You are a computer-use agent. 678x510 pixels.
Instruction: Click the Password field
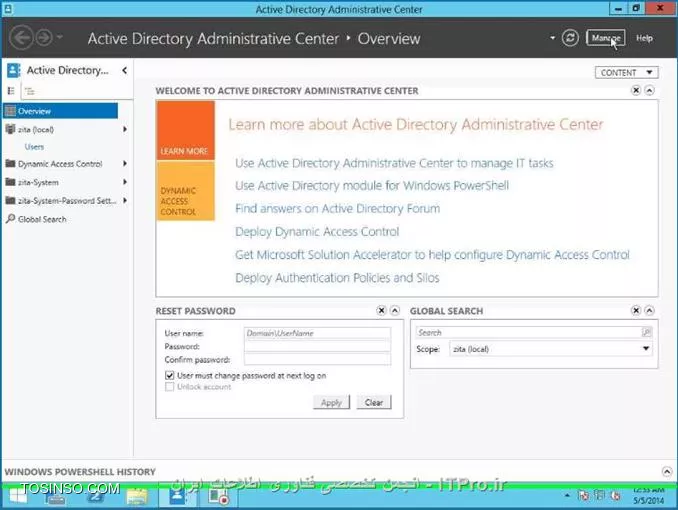317,346
